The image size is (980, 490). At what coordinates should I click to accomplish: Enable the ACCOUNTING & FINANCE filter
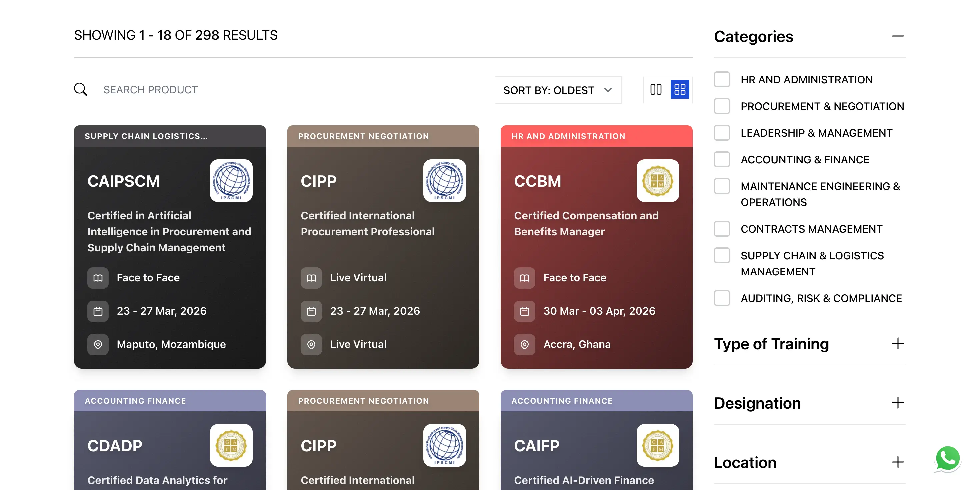coord(721,159)
